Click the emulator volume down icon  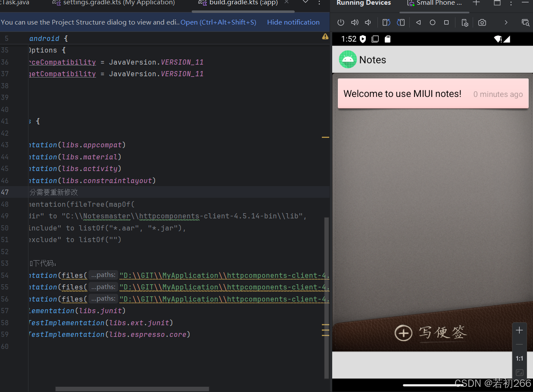point(368,22)
